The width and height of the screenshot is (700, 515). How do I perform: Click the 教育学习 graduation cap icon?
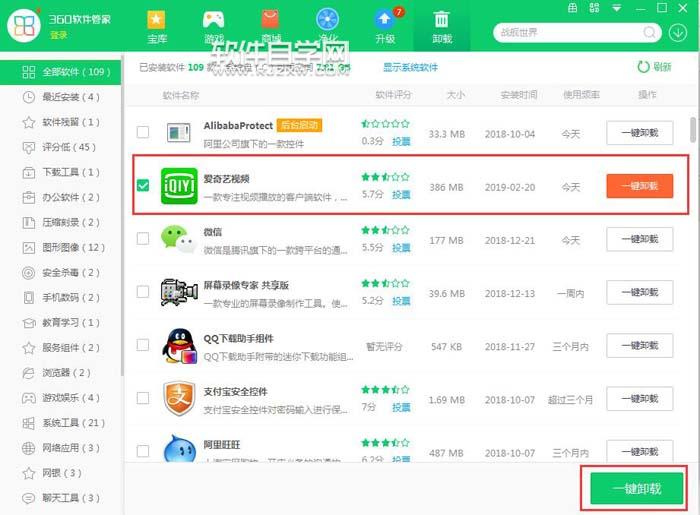click(x=29, y=323)
